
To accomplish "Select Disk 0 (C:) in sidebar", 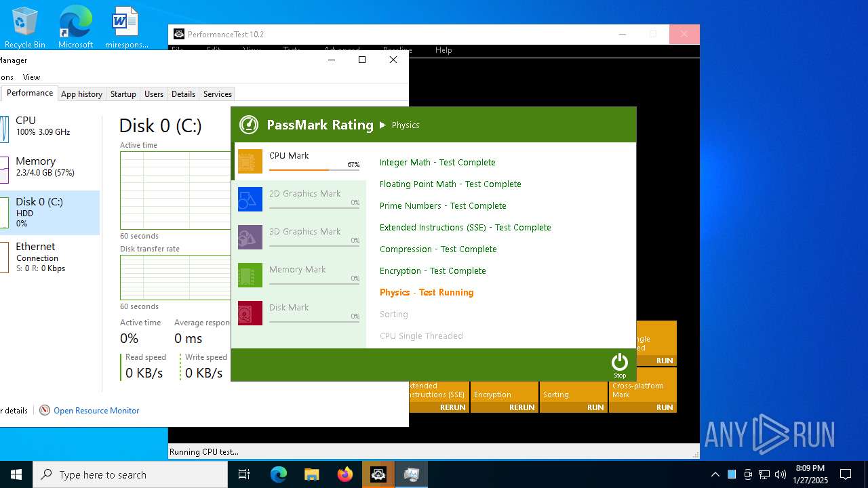I will coord(50,212).
